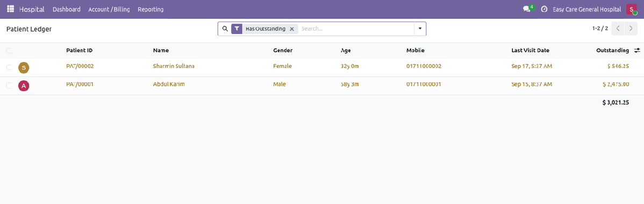644x204 pixels.
Task: Click Sep 17, 5:37 AM date
Action: click(532, 66)
